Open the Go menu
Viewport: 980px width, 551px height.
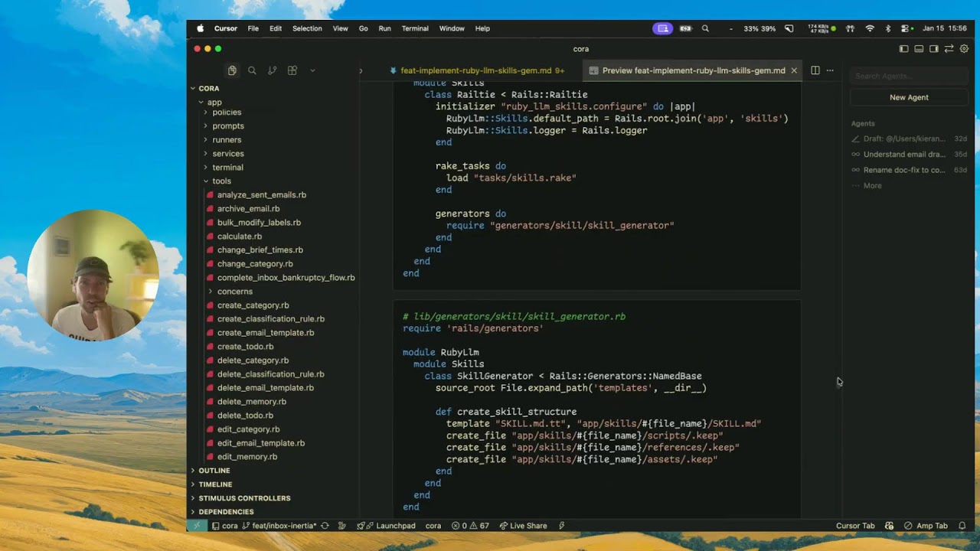click(364, 28)
